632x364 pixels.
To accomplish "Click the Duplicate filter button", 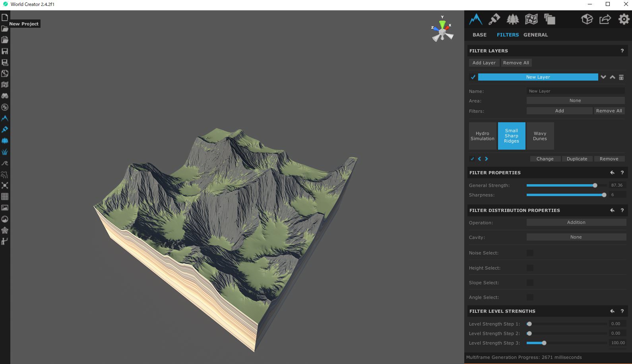I will 577,159.
